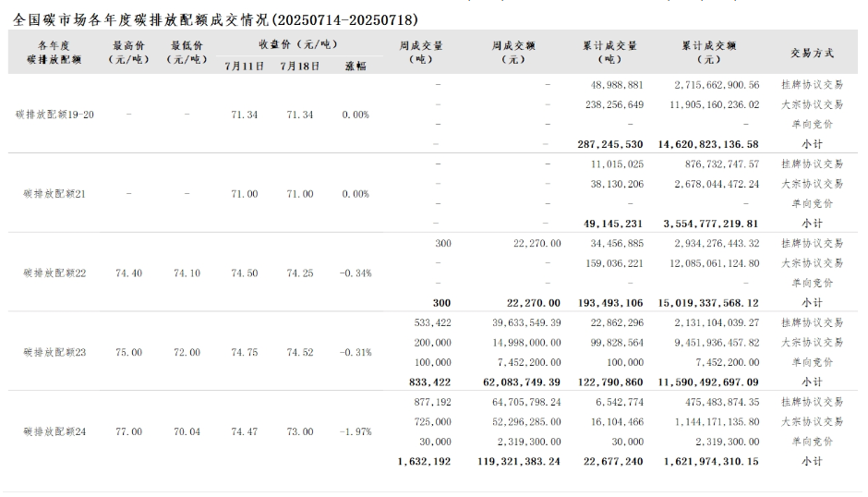
Task: Click the 碳排放配额22 row label
Action: (54, 273)
